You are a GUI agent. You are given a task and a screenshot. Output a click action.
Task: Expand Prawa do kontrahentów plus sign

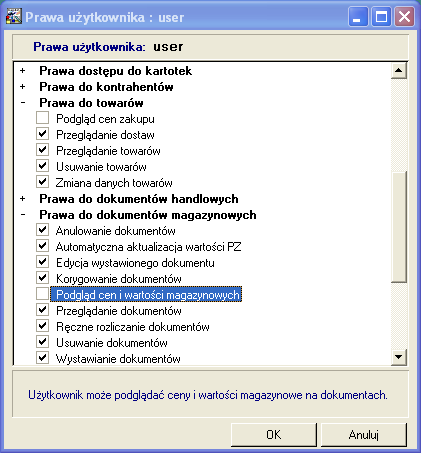click(x=22, y=87)
